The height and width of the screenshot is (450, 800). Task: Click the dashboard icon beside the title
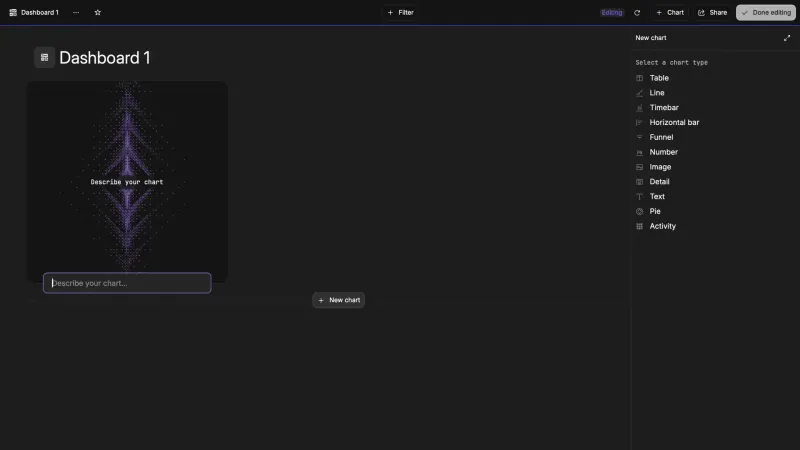tap(44, 57)
